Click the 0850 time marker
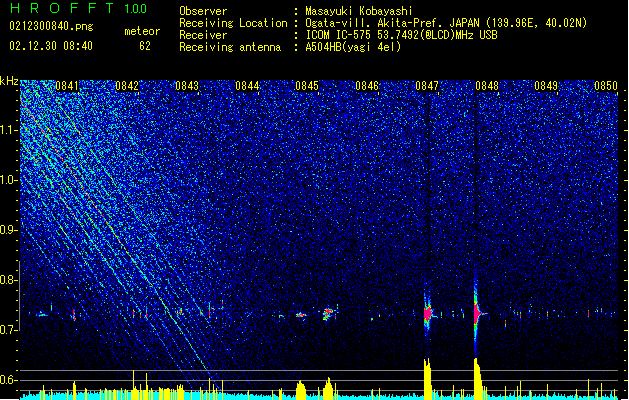629x400 pixels. click(x=606, y=86)
